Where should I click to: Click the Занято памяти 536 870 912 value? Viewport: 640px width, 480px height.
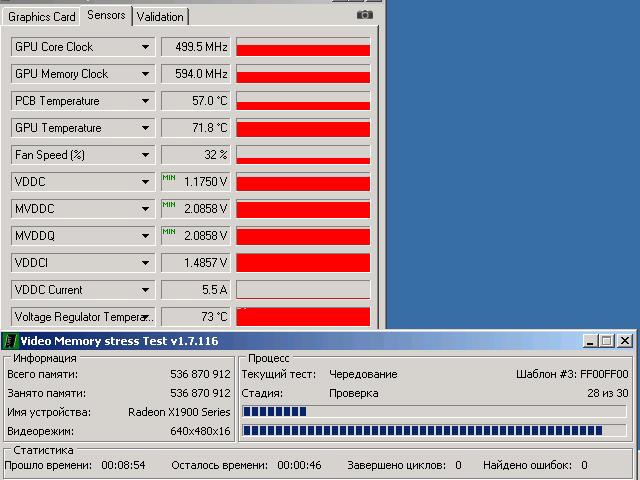click(200, 393)
